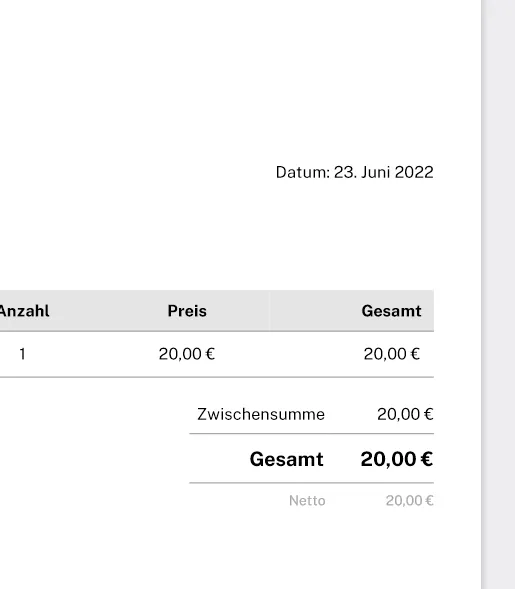Click the grey scrollbar area beside the page
This screenshot has height=589, width=515.
click(498, 294)
